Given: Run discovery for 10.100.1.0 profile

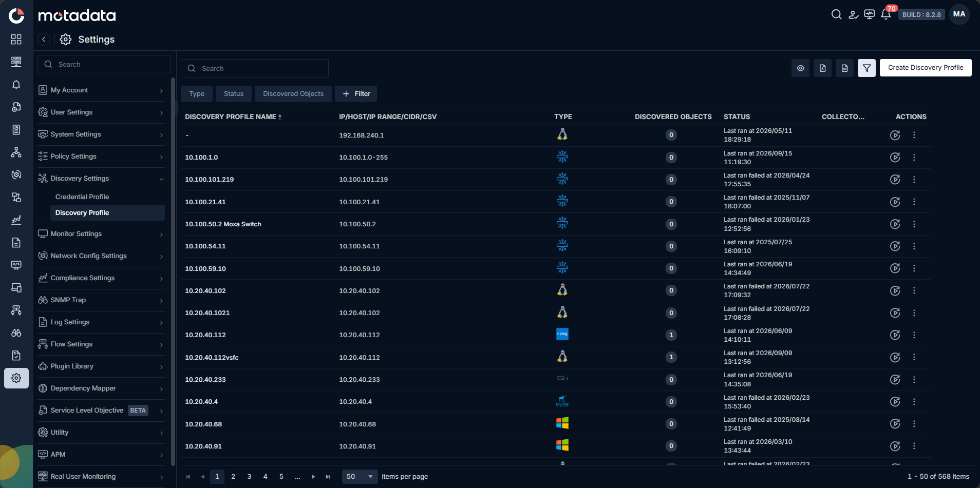Looking at the screenshot, I should [x=895, y=158].
